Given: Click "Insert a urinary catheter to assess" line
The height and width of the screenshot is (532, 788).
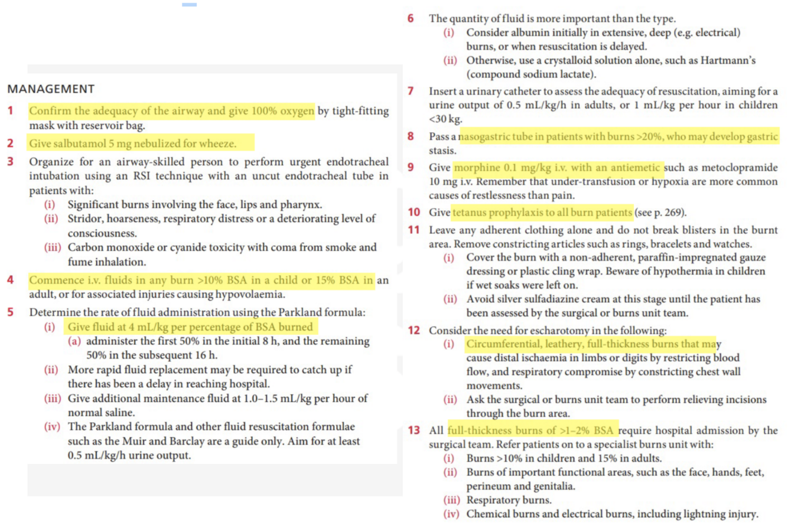Looking at the screenshot, I should (604, 92).
